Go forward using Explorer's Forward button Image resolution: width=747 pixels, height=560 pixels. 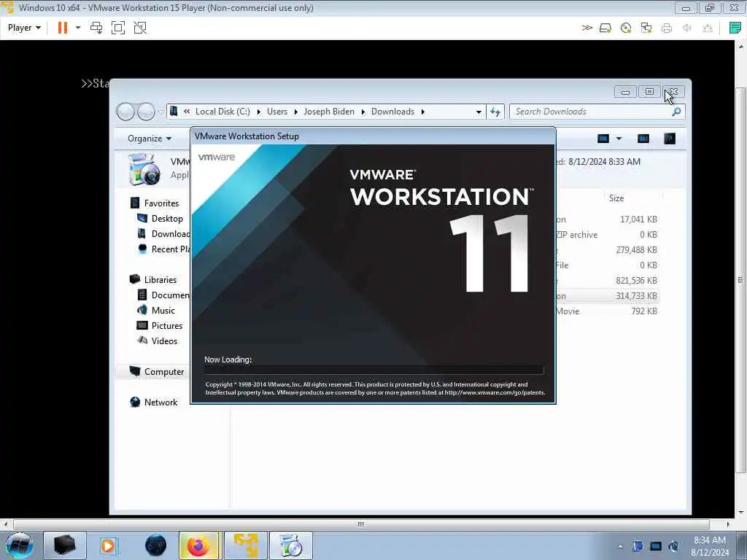tap(146, 112)
